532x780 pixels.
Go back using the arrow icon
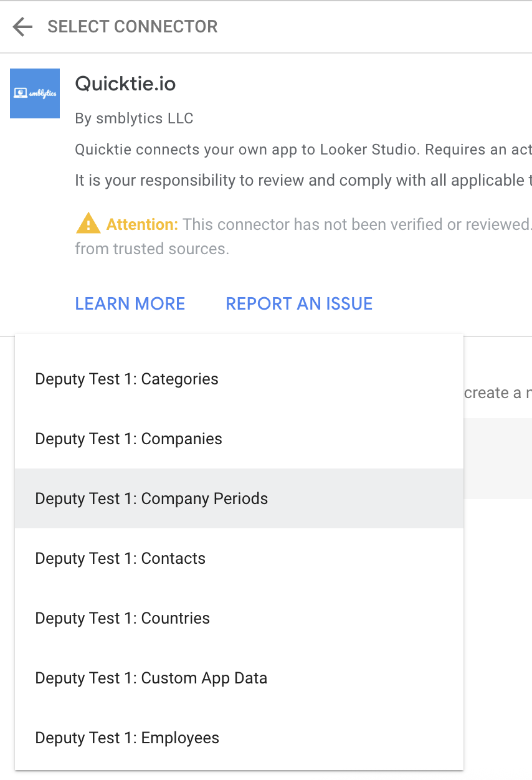[22, 27]
